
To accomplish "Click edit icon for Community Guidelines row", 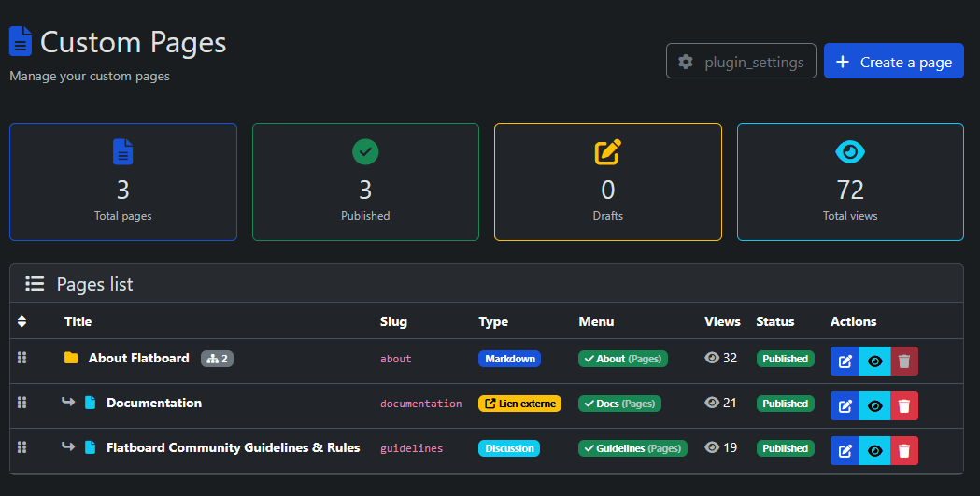I will (x=845, y=451).
